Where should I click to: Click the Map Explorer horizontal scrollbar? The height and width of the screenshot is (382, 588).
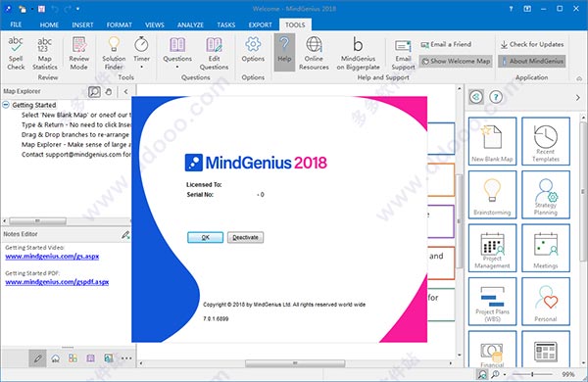coord(37,220)
